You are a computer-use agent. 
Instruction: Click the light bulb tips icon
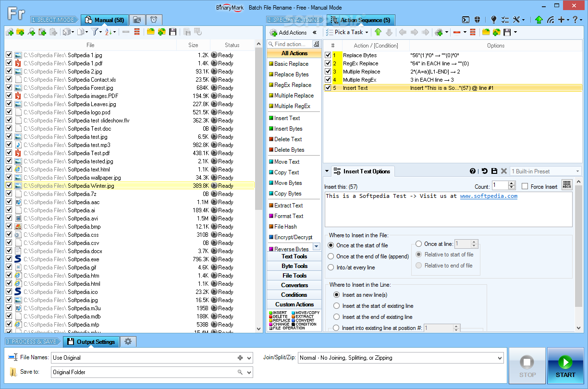coord(493,20)
